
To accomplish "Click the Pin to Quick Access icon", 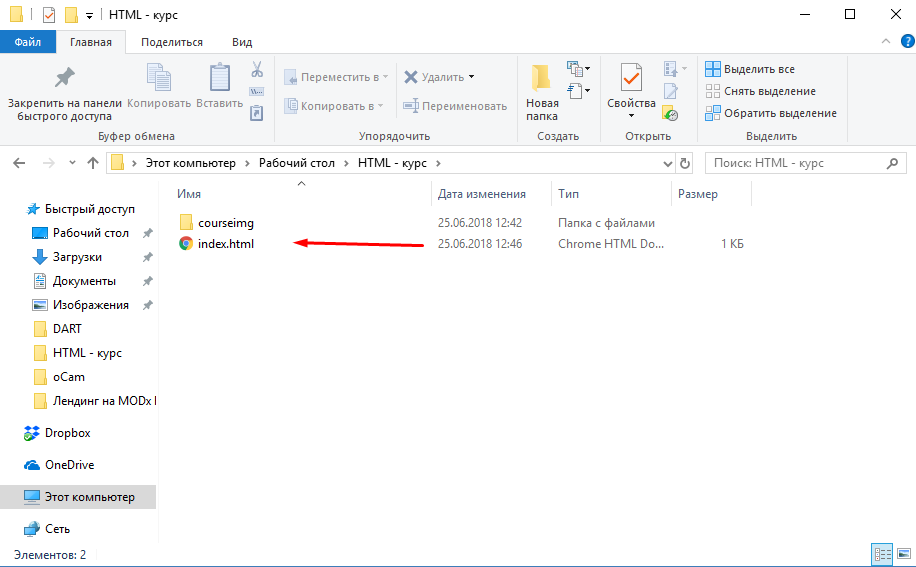I will tap(64, 78).
